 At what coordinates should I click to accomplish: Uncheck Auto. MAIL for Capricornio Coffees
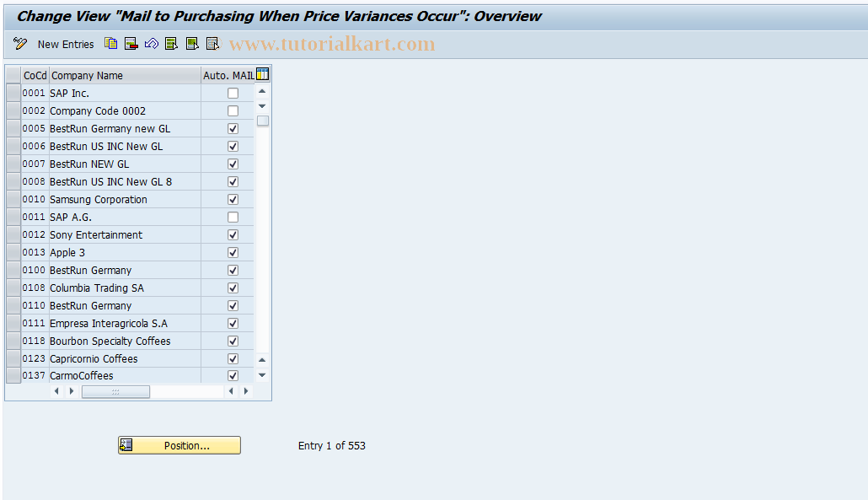233,359
